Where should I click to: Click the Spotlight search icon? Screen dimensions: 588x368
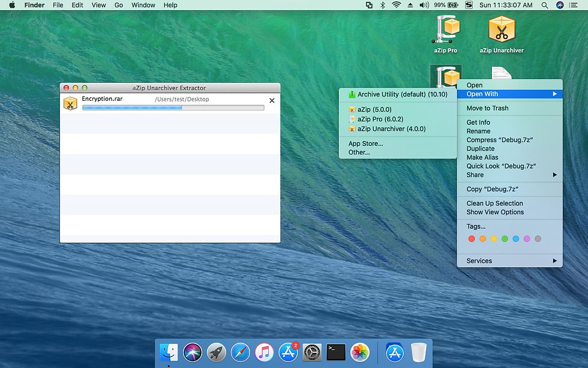point(545,5)
